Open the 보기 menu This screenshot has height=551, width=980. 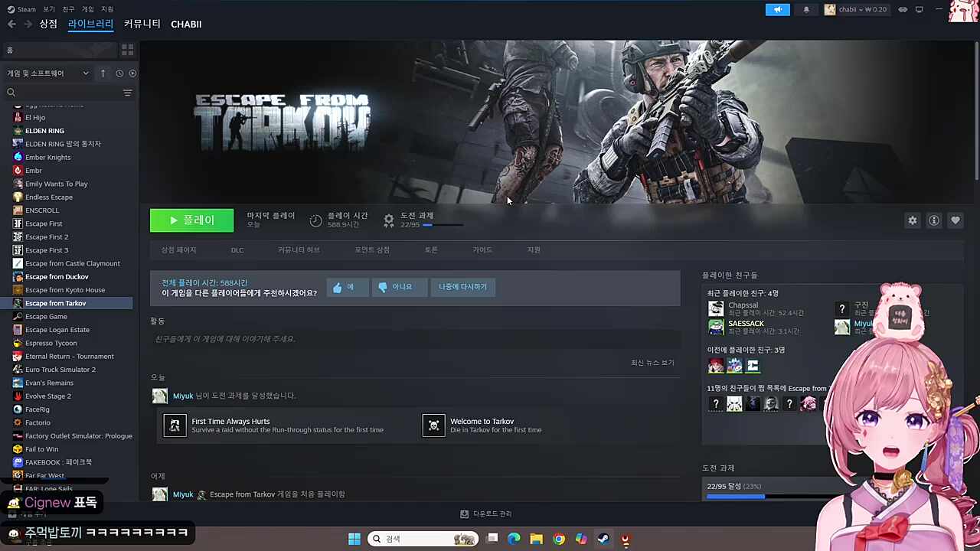point(49,9)
